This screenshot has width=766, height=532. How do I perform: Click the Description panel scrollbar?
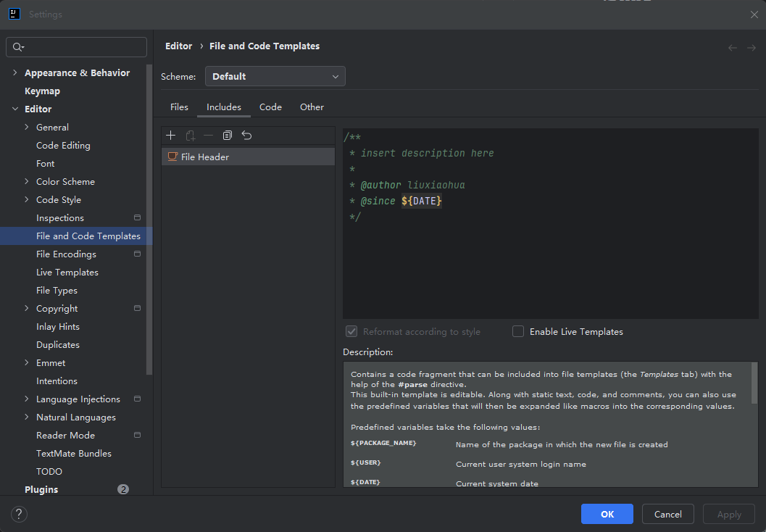(x=754, y=383)
